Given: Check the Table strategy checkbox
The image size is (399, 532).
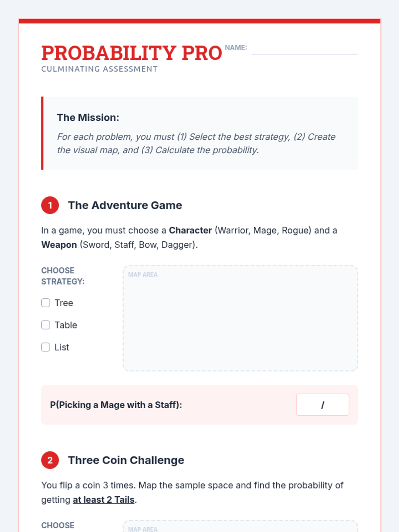Looking at the screenshot, I should [46, 325].
